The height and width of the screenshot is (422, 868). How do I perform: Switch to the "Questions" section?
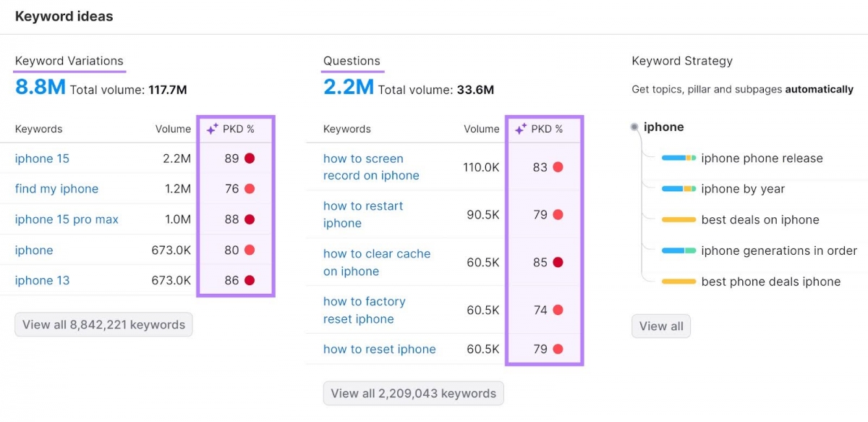(x=352, y=61)
